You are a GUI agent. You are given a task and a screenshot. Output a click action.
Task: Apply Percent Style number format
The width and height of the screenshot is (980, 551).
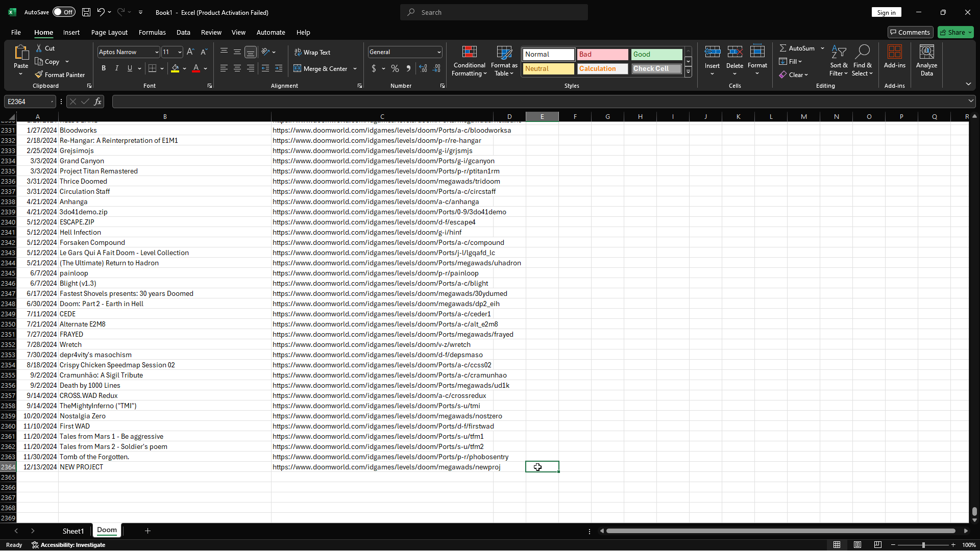395,68
